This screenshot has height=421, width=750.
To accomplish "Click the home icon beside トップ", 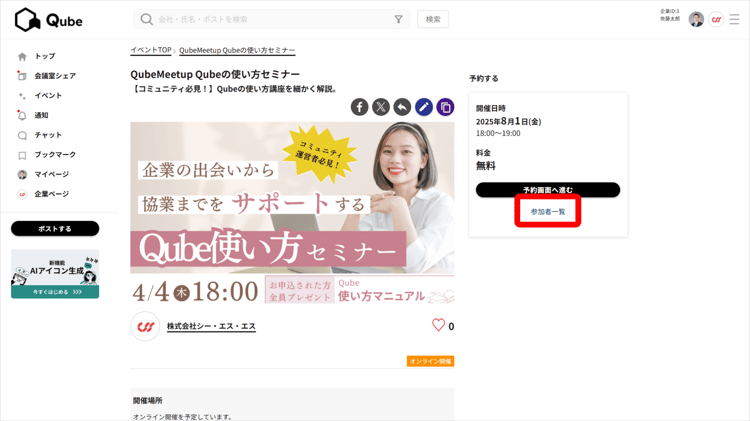I will point(22,56).
